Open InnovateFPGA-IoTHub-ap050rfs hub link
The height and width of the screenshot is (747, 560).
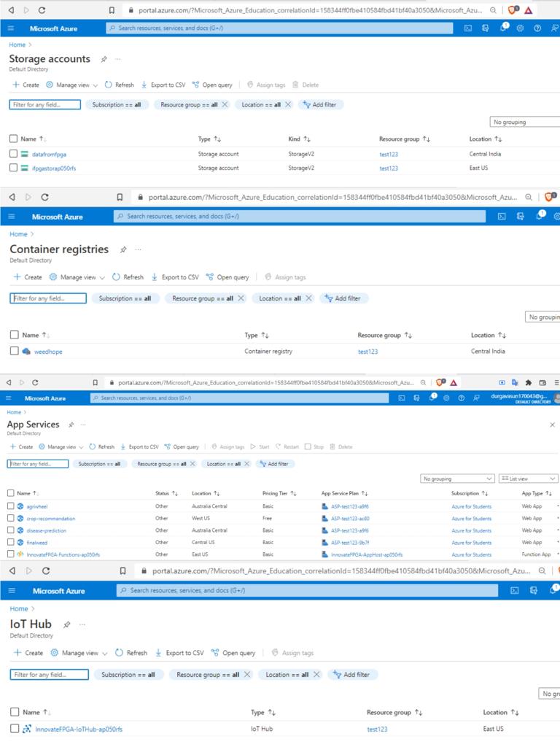79,729
